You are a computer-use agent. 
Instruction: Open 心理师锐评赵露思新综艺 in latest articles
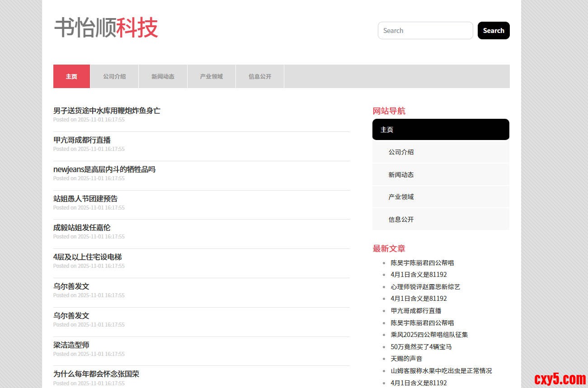(425, 287)
